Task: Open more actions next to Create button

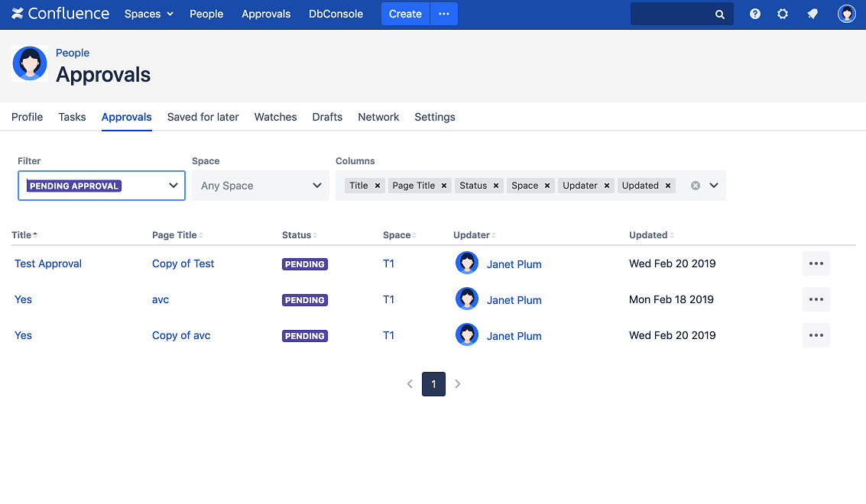Action: [x=444, y=14]
